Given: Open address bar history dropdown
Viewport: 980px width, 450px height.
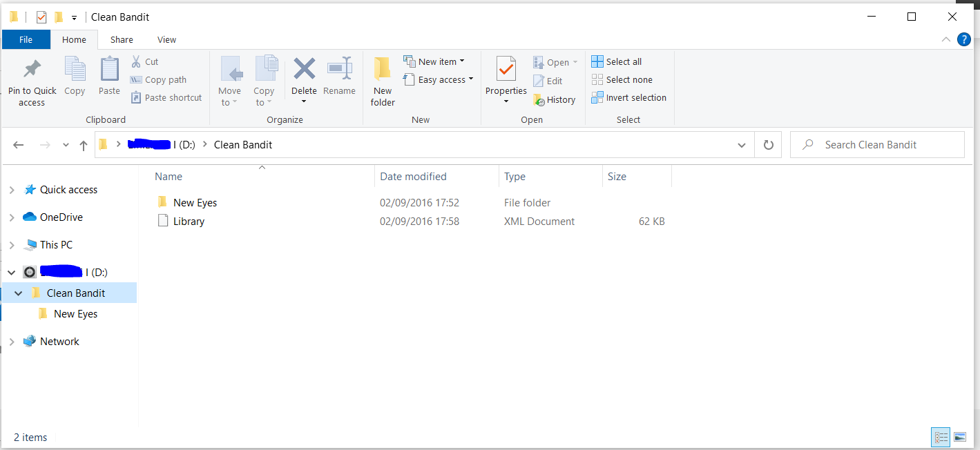Looking at the screenshot, I should click(x=742, y=145).
